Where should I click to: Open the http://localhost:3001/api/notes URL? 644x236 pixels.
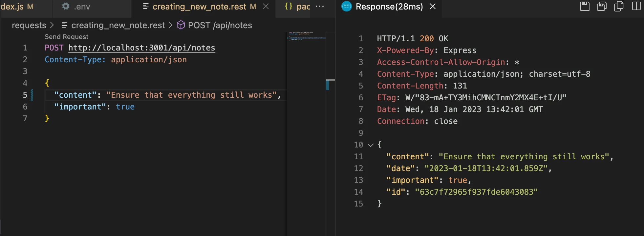tap(142, 48)
